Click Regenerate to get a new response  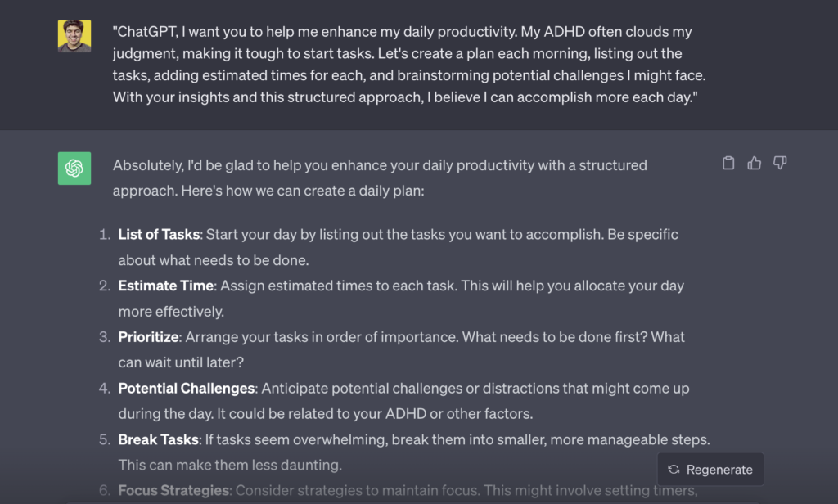click(710, 470)
